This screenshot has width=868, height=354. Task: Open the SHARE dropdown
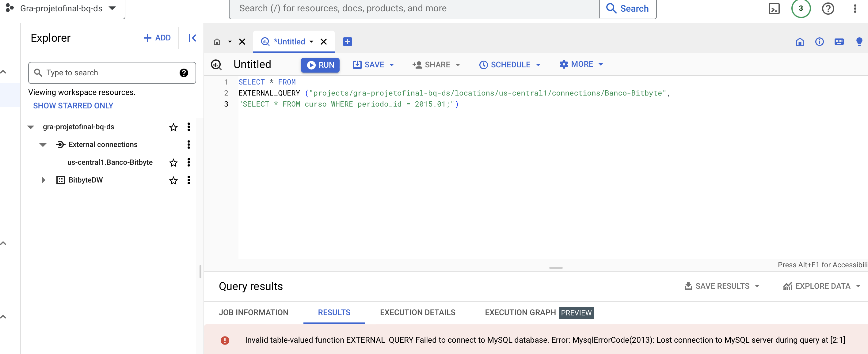(458, 65)
